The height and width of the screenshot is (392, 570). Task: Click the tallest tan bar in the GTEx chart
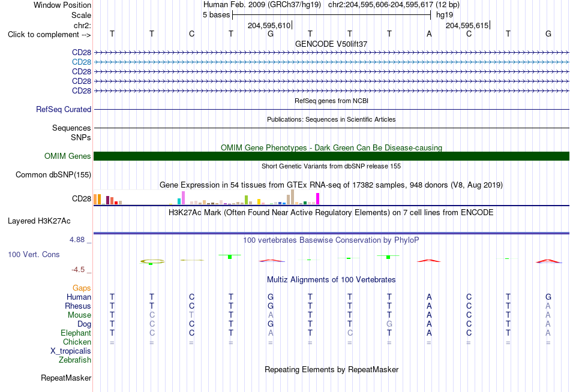coord(292,197)
